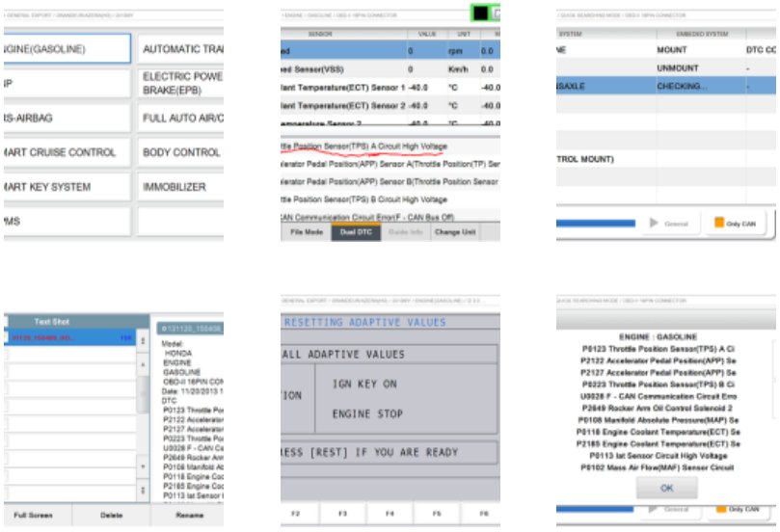Click the black square icon in green frame
The image size is (780, 532).
(480, 13)
